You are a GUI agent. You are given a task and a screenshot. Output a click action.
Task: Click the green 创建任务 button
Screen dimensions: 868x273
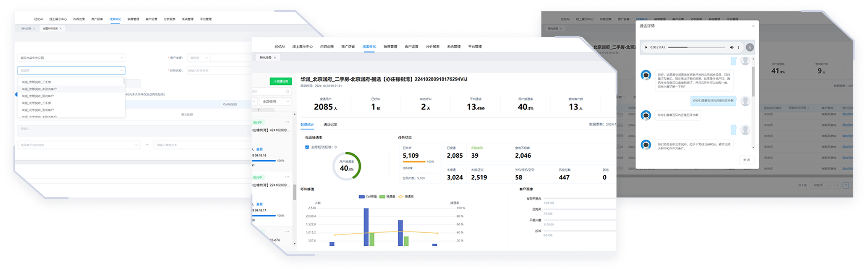pos(280,81)
